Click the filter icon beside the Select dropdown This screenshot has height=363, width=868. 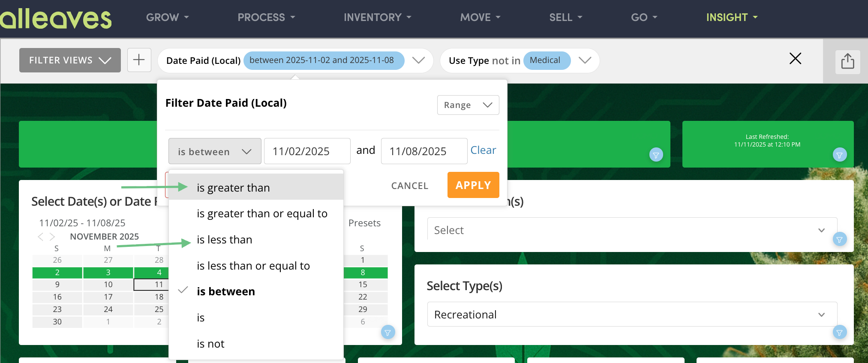(839, 239)
